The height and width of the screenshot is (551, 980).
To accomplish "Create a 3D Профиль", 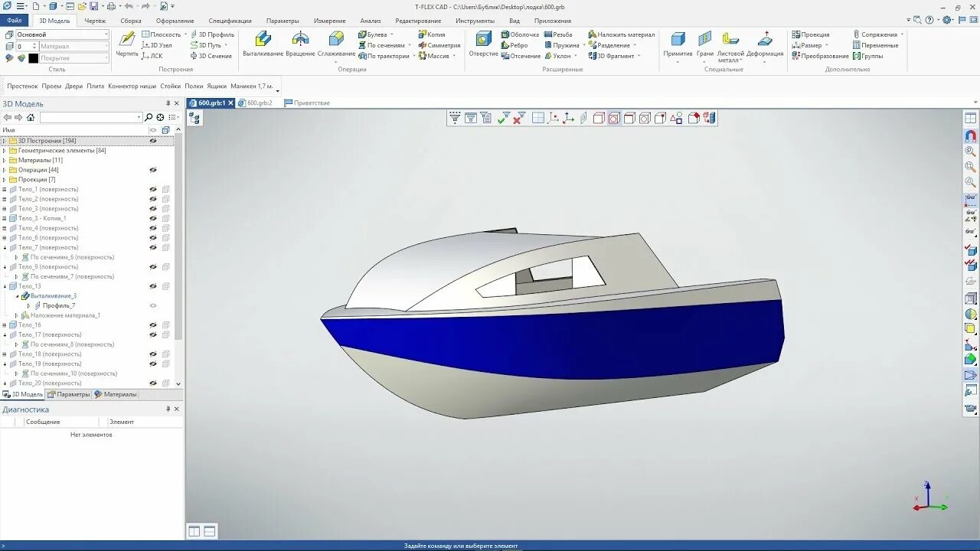I will [x=212, y=34].
